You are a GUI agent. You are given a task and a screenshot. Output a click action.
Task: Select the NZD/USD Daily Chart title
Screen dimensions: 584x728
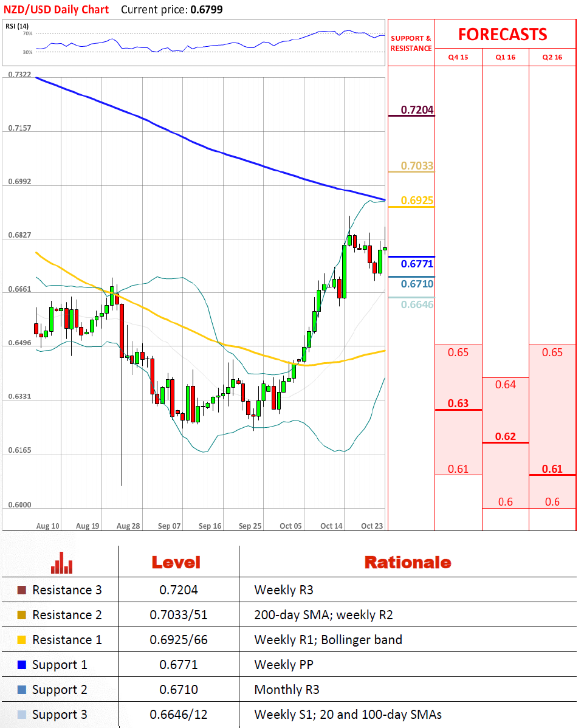pyautogui.click(x=56, y=10)
